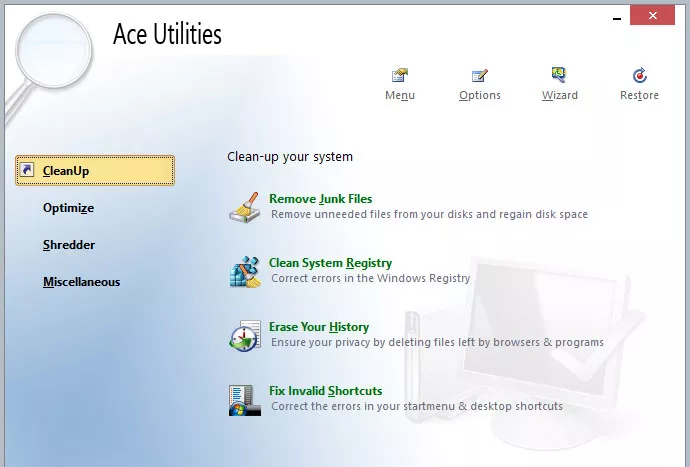This screenshot has width=690, height=467.
Task: Switch to the Optimize category
Action: 68,208
